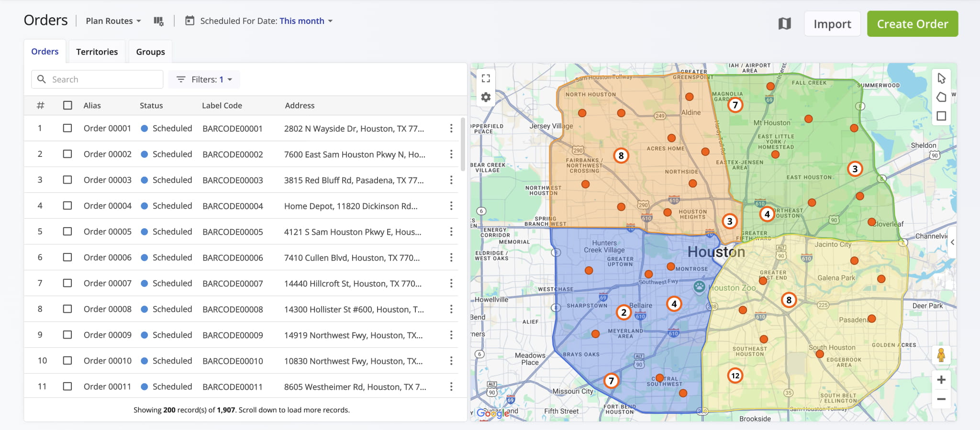
Task: Open map settings gear
Action: pos(486,98)
